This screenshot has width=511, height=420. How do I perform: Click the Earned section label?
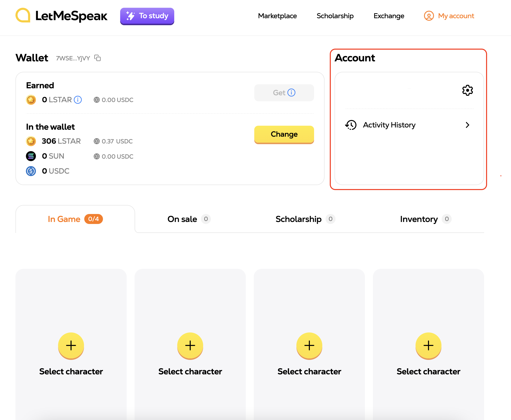pos(40,86)
